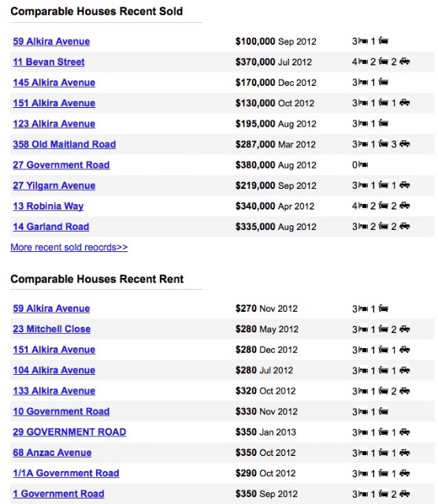This screenshot has width=438, height=504.
Task: Open 1/1A Government Road rental listing
Action: point(66,472)
